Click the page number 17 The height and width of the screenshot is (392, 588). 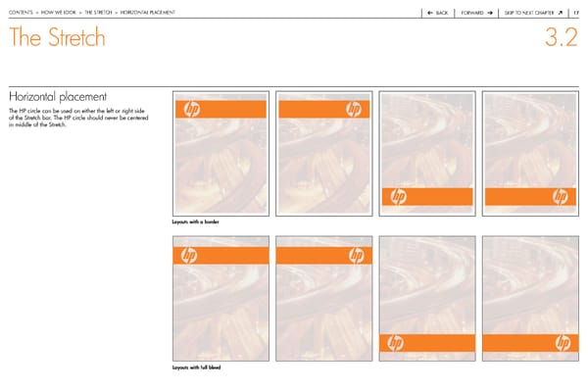coord(576,13)
